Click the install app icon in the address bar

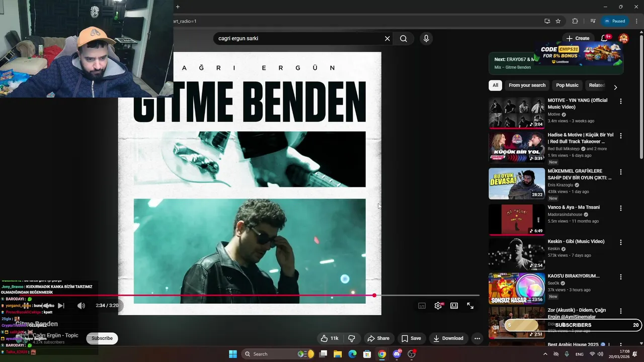tap(547, 21)
